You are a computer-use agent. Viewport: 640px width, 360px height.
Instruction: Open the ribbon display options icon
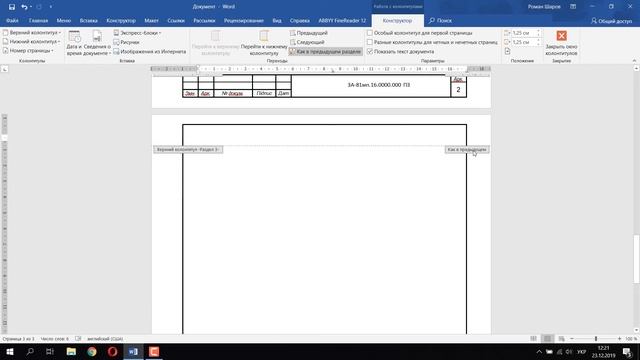[x=573, y=7]
